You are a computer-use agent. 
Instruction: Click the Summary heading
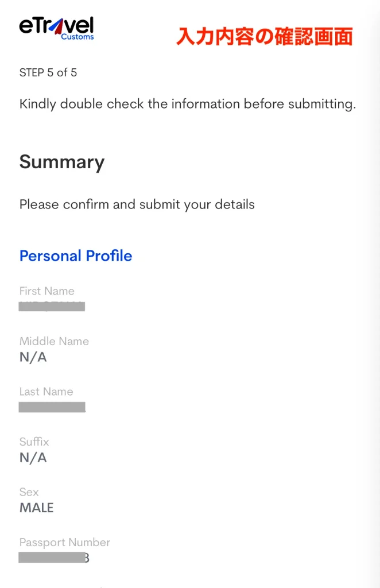click(x=62, y=162)
